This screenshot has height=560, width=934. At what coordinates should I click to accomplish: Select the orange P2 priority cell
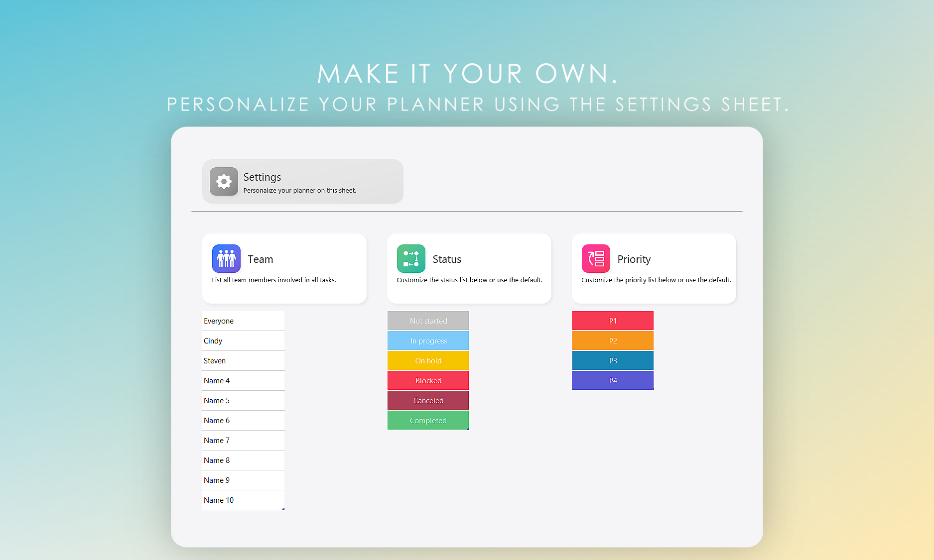[613, 340]
